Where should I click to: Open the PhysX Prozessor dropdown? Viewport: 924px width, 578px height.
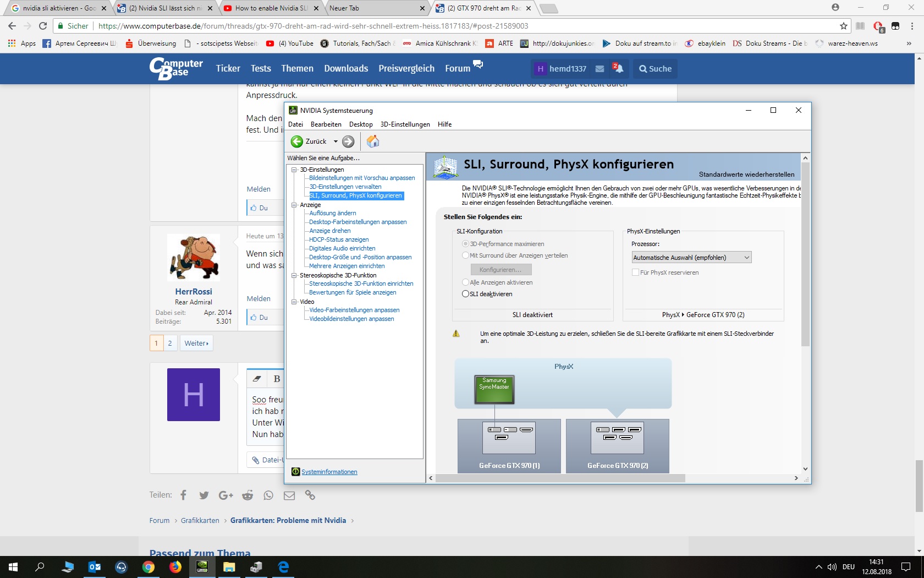691,258
